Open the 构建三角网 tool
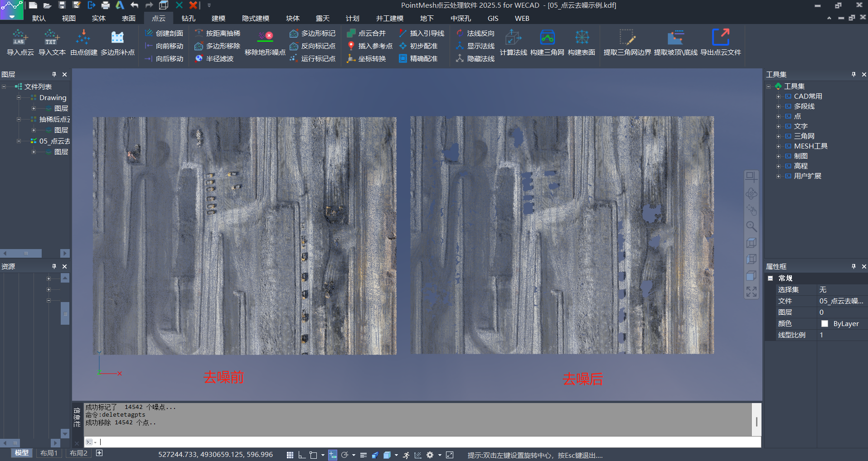This screenshot has height=461, width=868. point(547,38)
